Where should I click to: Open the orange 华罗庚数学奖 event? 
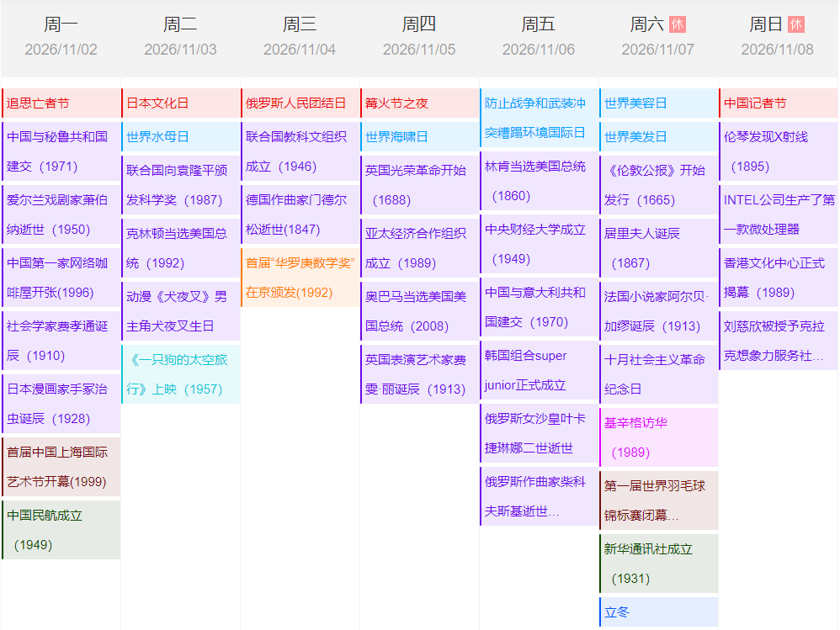click(300, 278)
